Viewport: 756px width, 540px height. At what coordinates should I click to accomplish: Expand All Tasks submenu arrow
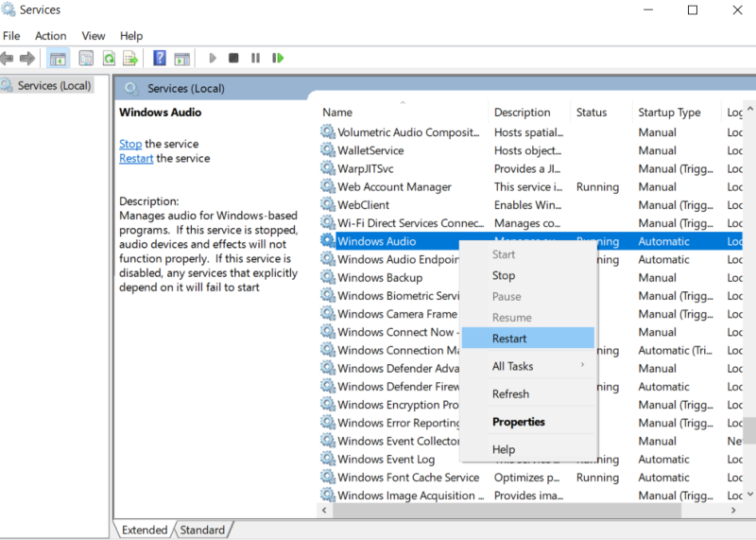coord(582,365)
